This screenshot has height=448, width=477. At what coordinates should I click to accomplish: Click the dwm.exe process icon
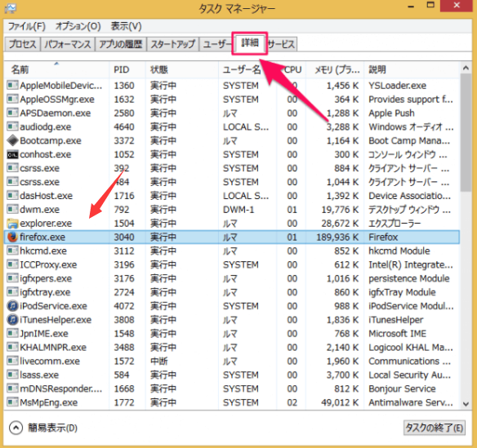12,209
